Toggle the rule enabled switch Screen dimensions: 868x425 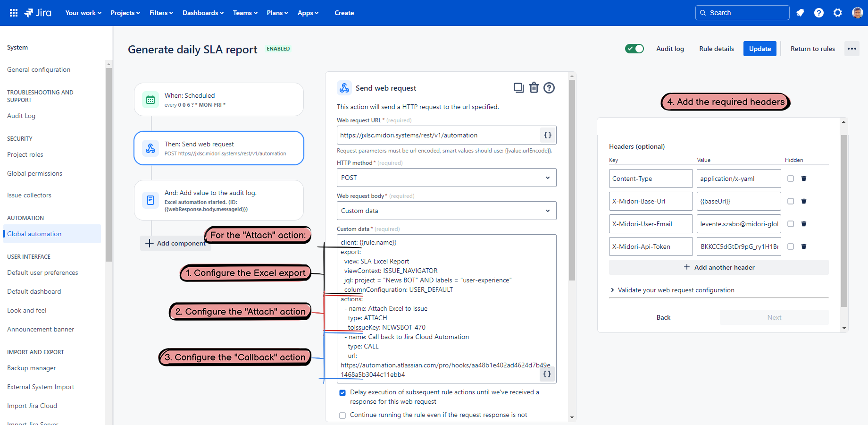coord(634,49)
